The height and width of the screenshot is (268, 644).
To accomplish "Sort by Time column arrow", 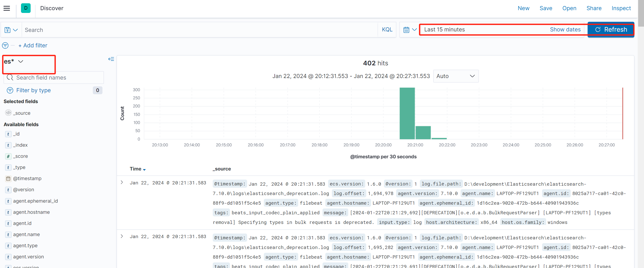I will pyautogui.click(x=144, y=169).
